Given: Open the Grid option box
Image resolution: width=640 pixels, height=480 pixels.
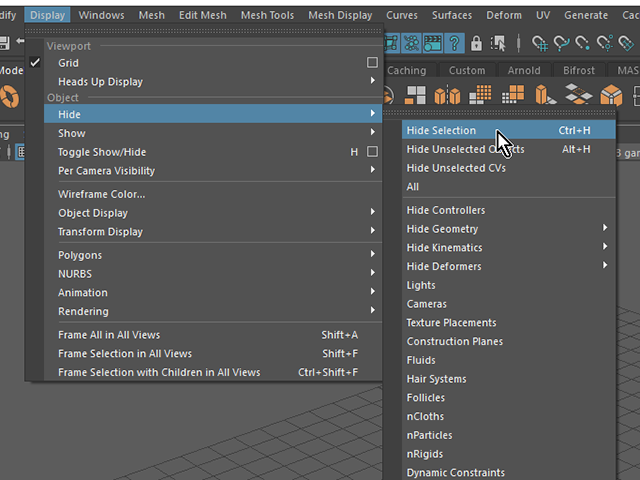Looking at the screenshot, I should pos(372,62).
